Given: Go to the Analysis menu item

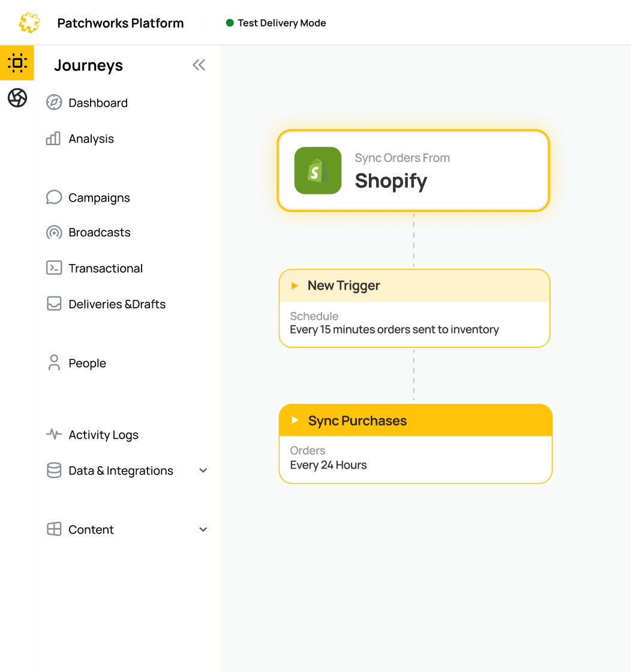Looking at the screenshot, I should coord(91,139).
